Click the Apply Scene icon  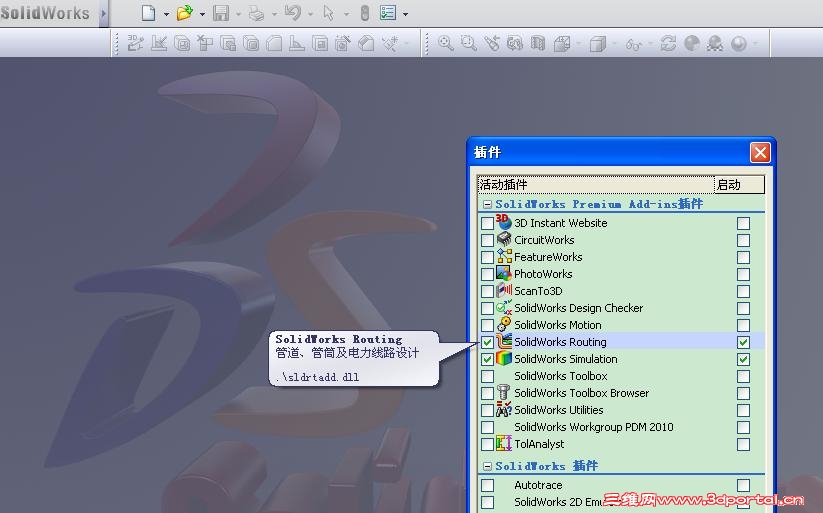coord(715,43)
